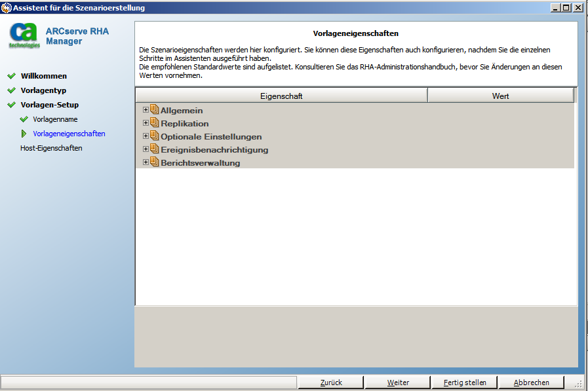
Task: Select the Allgemein tree row
Action: (355, 110)
